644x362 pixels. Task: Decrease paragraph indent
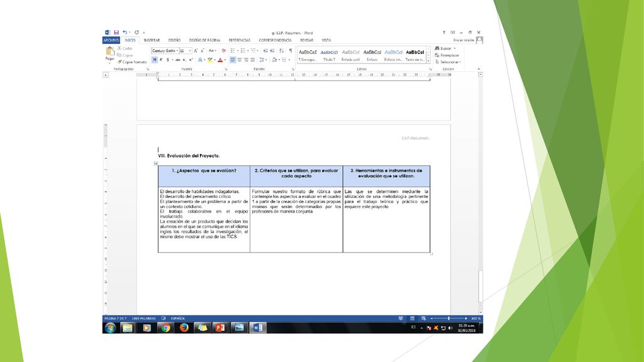tap(265, 51)
